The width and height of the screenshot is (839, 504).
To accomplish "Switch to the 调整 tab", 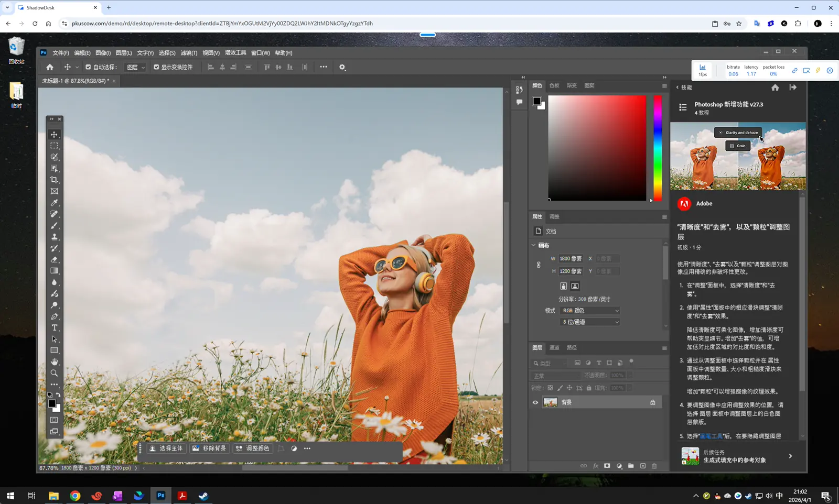I will [x=554, y=217].
